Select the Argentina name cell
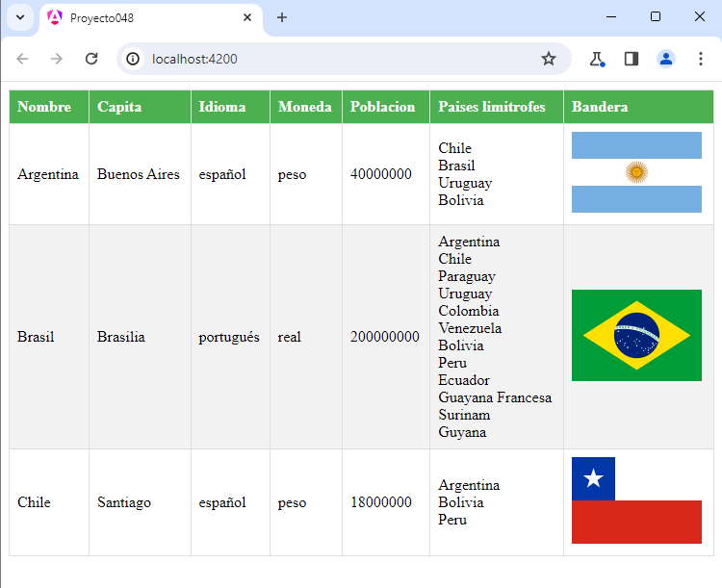The image size is (722, 588). (48, 174)
